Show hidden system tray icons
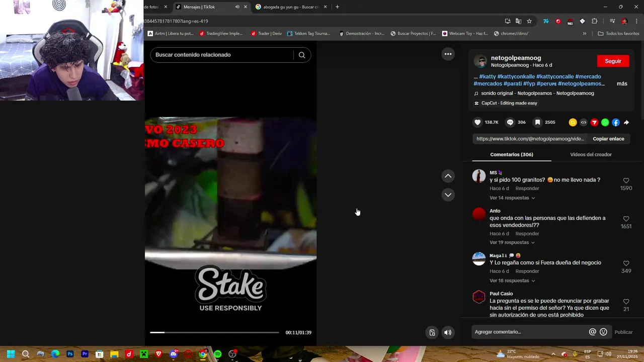Viewport: 644px width, 362px height. pyautogui.click(x=553, y=354)
